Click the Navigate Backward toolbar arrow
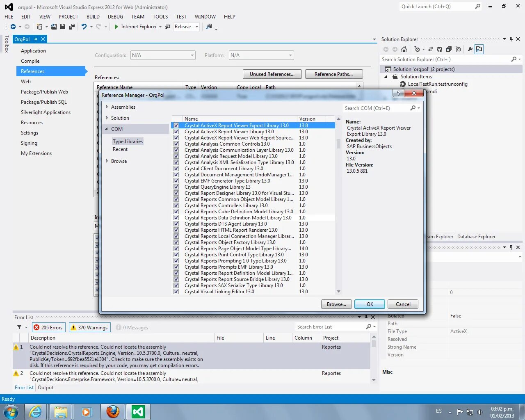Image resolution: width=525 pixels, height=420 pixels. (x=13, y=27)
